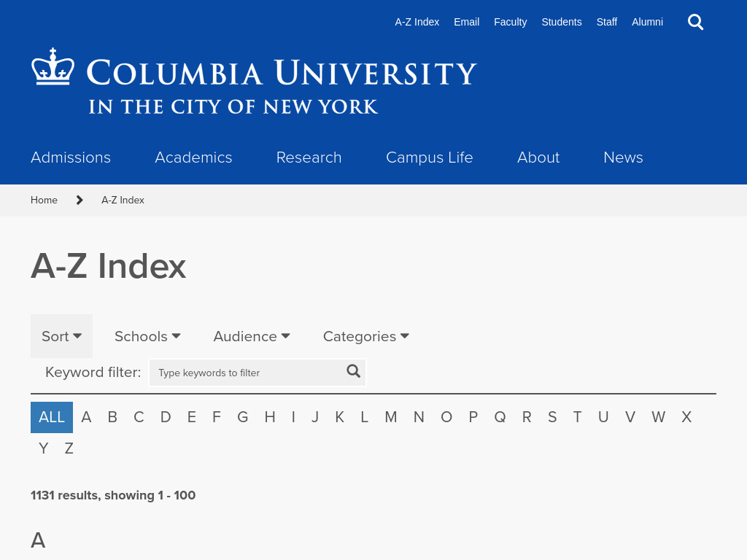Image resolution: width=747 pixels, height=560 pixels.
Task: Open the Faculty top link
Action: [x=510, y=22]
